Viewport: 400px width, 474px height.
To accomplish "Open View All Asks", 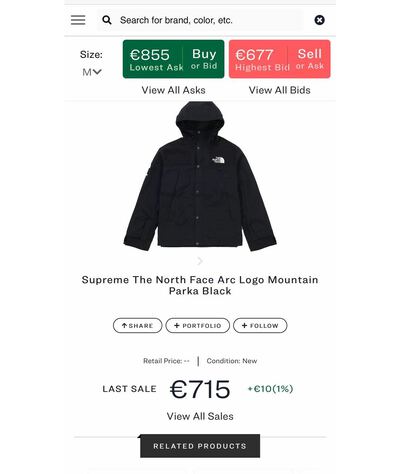I will coord(173,90).
